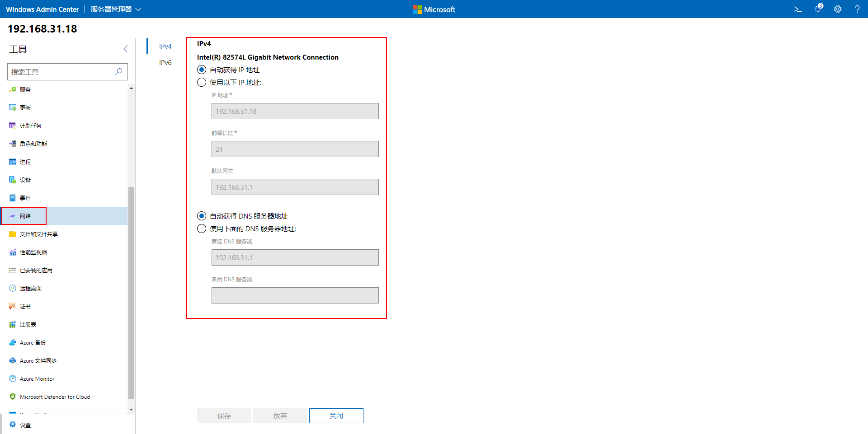Collapse the 工具 sidebar with chevron

(x=126, y=49)
